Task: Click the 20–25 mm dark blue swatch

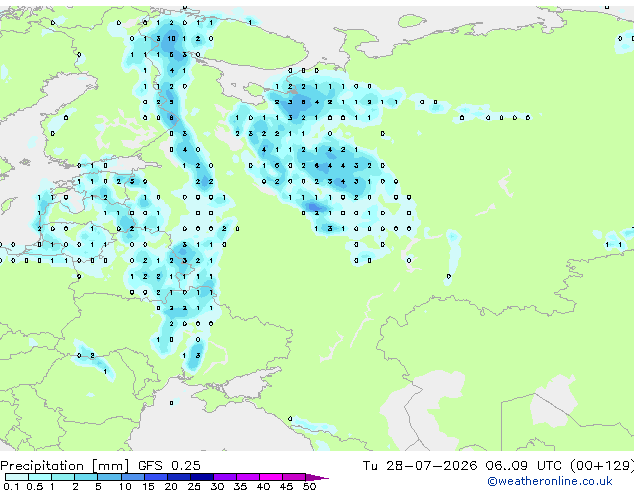Action: coord(178,477)
